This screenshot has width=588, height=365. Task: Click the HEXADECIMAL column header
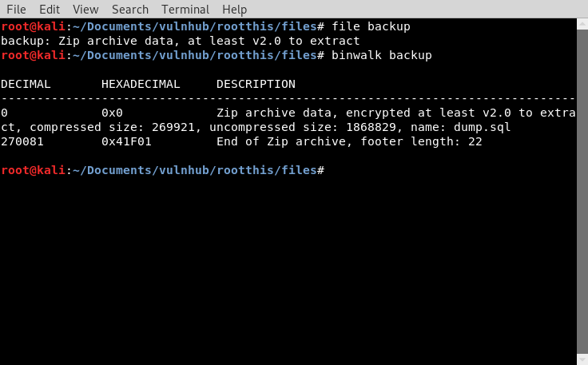[141, 85]
